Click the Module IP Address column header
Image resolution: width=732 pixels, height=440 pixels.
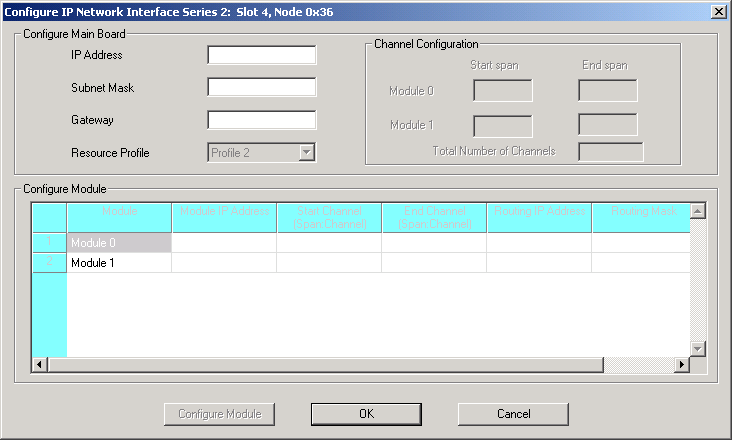pyautogui.click(x=224, y=218)
